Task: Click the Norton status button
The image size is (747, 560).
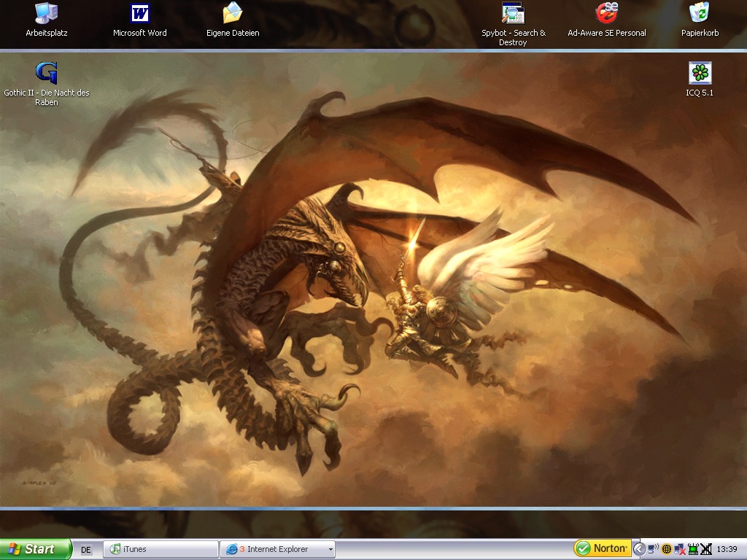Action: 602,548
